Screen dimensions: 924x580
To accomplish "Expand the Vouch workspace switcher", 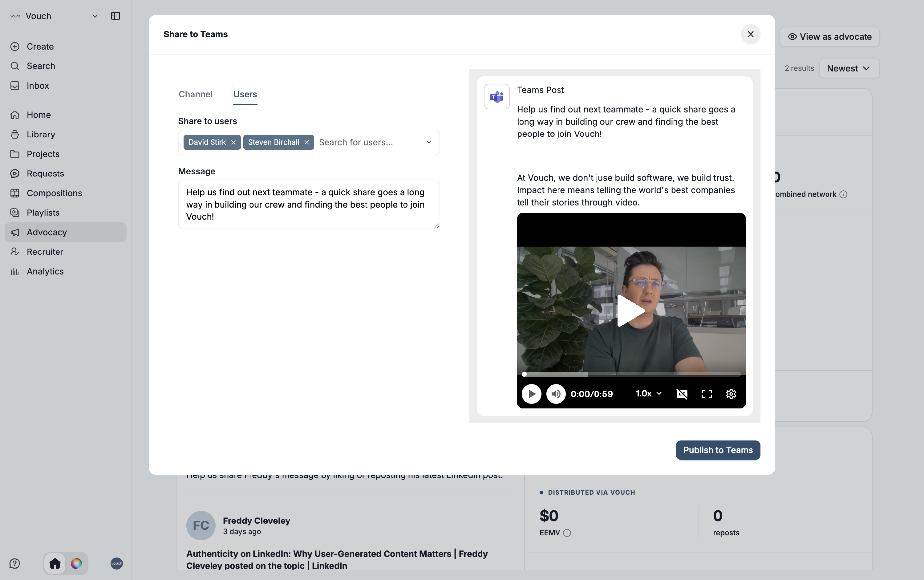I will [x=54, y=16].
